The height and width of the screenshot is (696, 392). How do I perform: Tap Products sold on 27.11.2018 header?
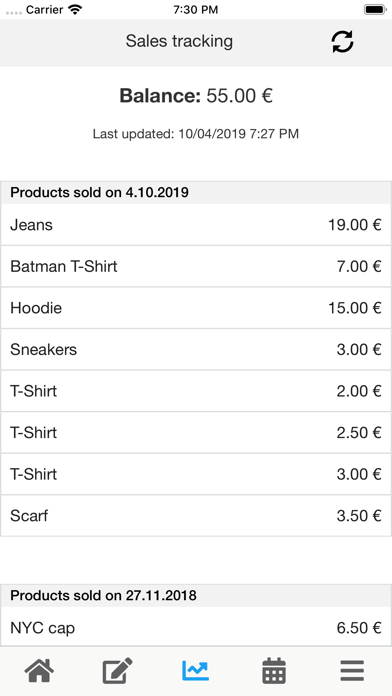click(x=196, y=596)
